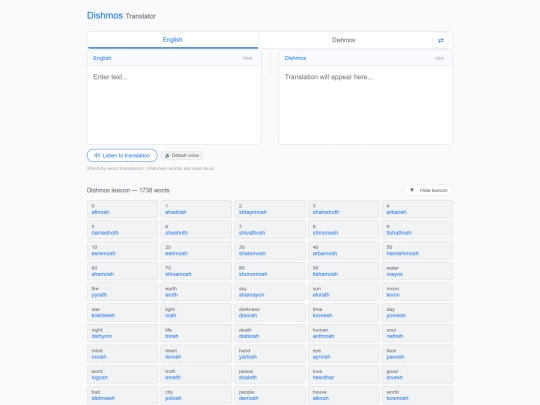This screenshot has width=540, height=405.
Task: Select the night lexicon card
Action: [123, 333]
